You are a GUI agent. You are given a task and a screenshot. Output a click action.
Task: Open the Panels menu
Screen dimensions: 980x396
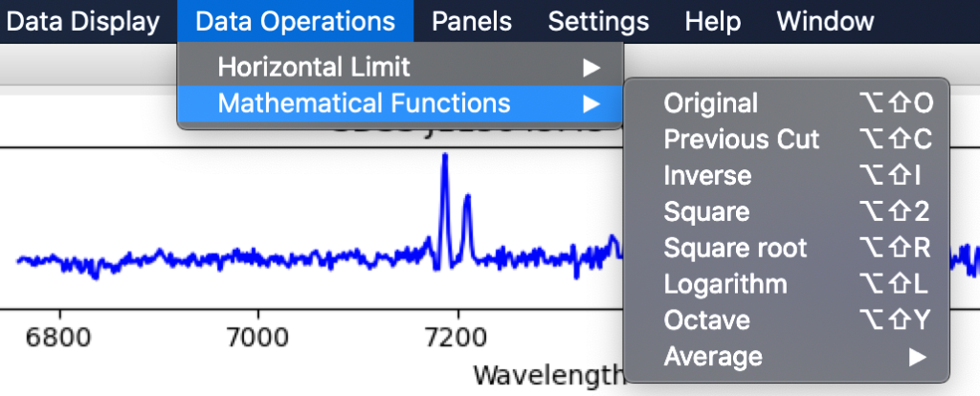click(x=471, y=21)
